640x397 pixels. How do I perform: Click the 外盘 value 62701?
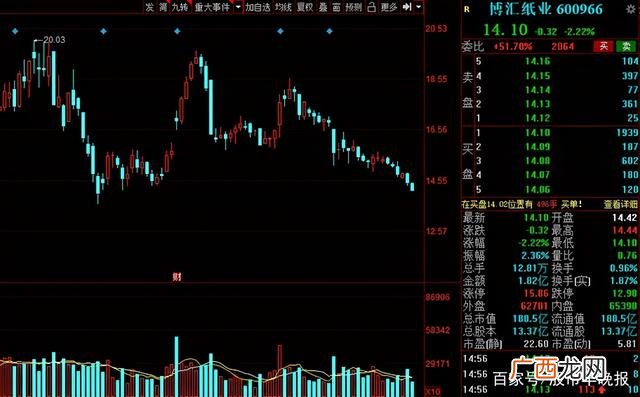point(534,306)
